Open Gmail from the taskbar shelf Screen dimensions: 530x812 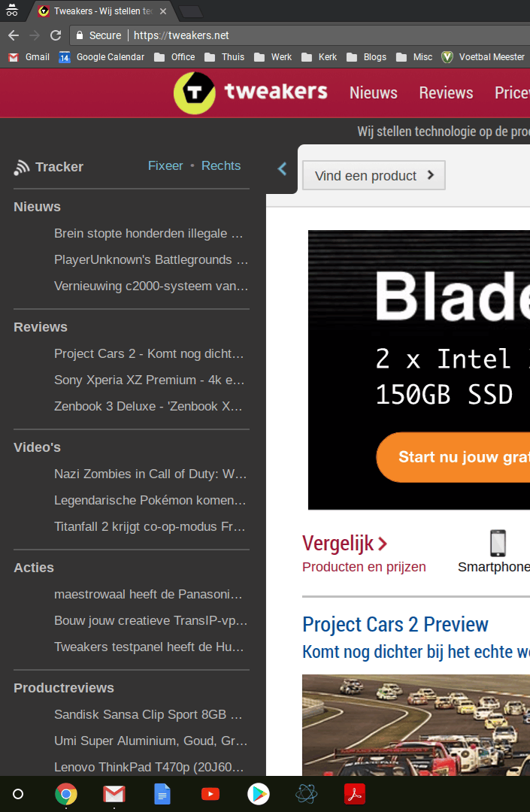point(114,794)
